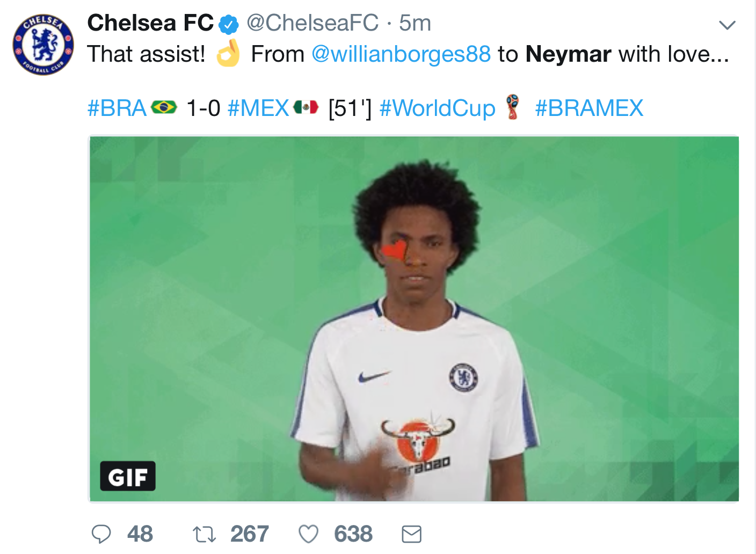The image size is (756, 554).
Task: Open the @willianborges88 mention link
Action: click(401, 54)
